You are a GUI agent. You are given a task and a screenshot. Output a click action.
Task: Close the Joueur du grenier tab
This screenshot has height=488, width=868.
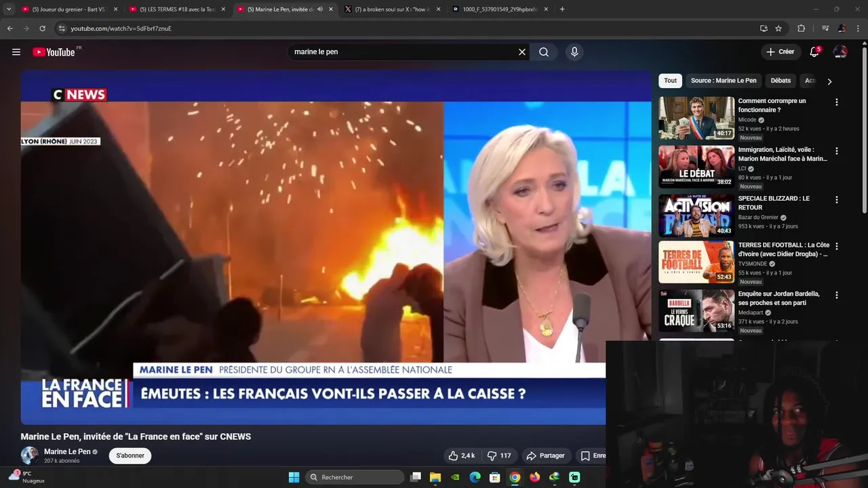pyautogui.click(x=115, y=9)
